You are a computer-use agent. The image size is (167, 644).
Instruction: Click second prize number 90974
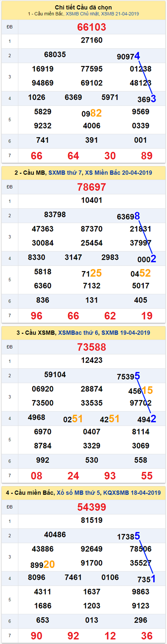tap(128, 56)
